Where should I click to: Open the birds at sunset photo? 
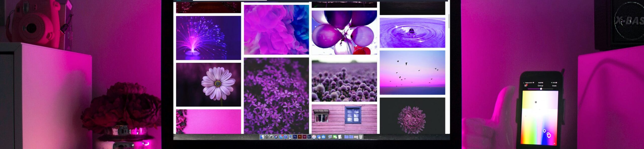pyautogui.click(x=412, y=72)
